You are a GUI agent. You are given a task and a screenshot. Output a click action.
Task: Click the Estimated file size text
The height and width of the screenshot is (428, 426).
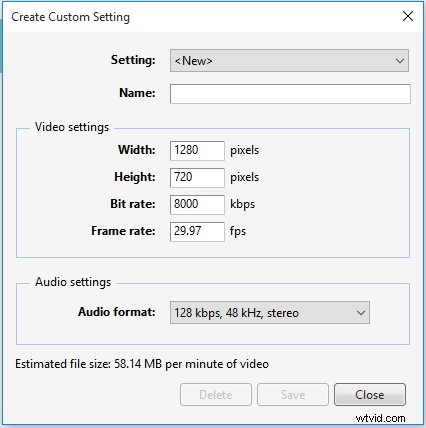click(142, 364)
